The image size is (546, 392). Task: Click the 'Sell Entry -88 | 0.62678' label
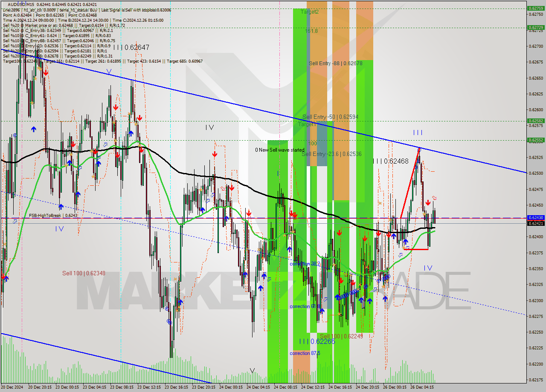point(335,63)
